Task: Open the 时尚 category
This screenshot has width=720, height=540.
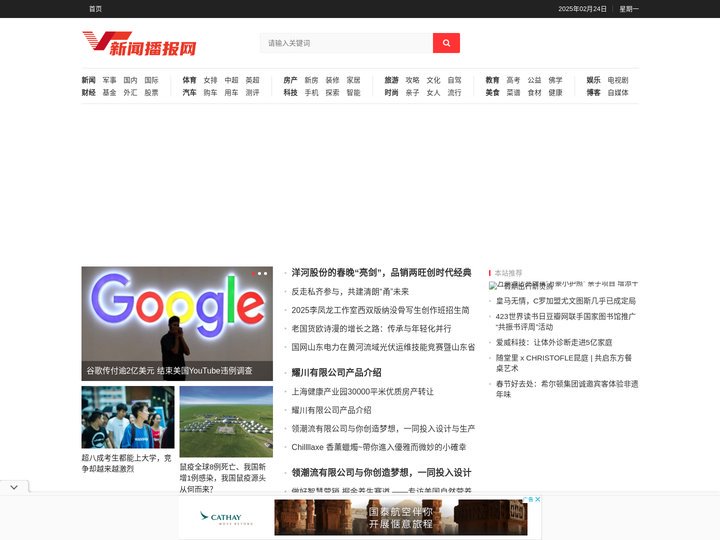Action: 391,92
